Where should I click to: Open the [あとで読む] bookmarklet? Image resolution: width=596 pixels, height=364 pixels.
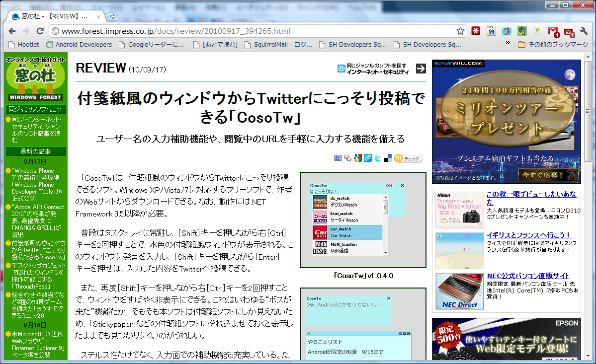tap(216, 44)
